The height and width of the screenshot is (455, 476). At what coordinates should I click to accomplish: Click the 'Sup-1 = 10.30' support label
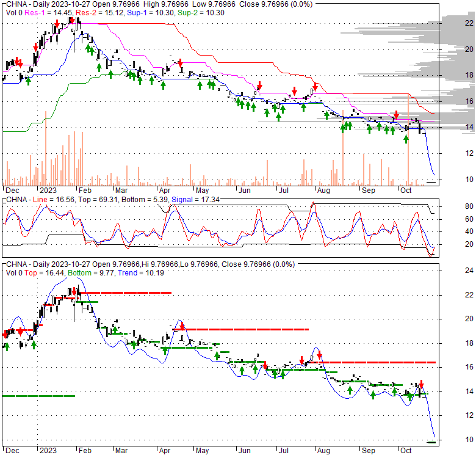(151, 13)
